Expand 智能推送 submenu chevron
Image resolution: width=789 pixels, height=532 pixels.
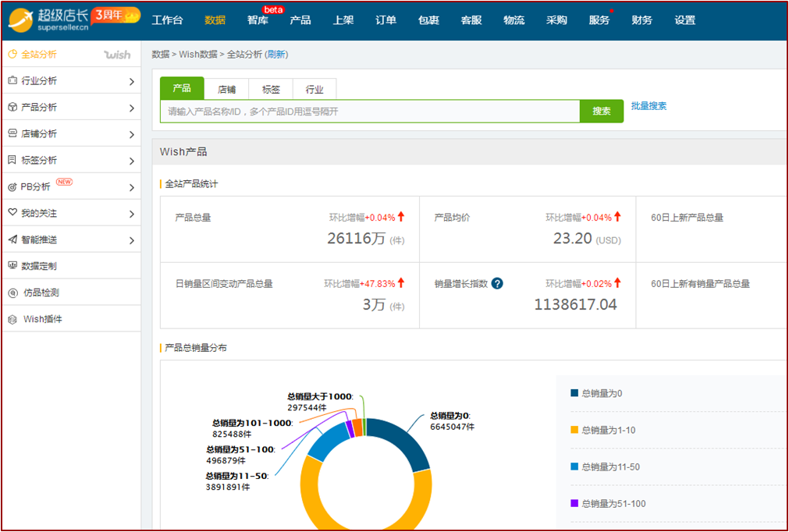pos(131,240)
